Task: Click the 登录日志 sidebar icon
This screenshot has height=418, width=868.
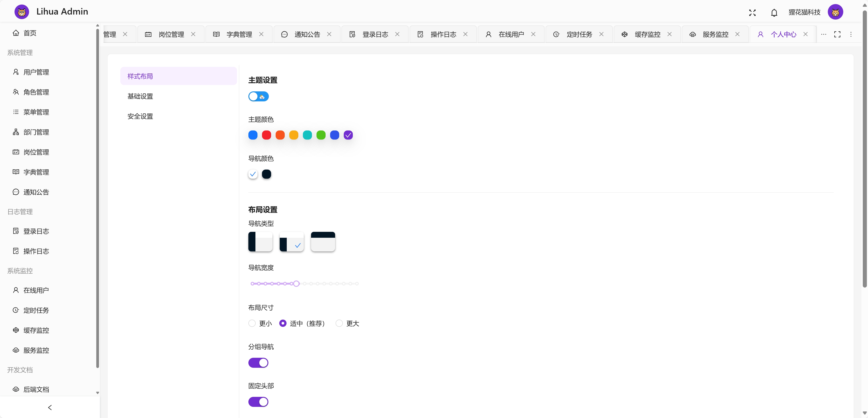Action: [16, 231]
